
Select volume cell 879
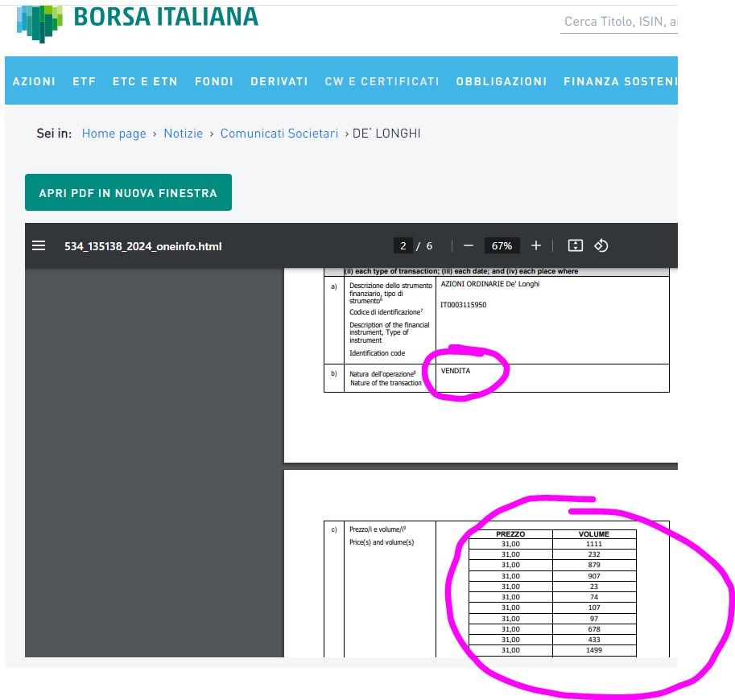tap(594, 565)
